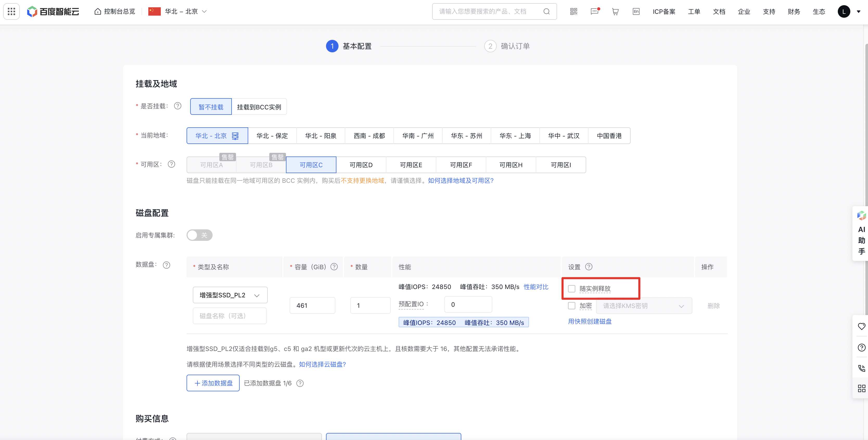The width and height of the screenshot is (868, 440).
Task: Open the 性能对比 link
Action: pyautogui.click(x=536, y=287)
